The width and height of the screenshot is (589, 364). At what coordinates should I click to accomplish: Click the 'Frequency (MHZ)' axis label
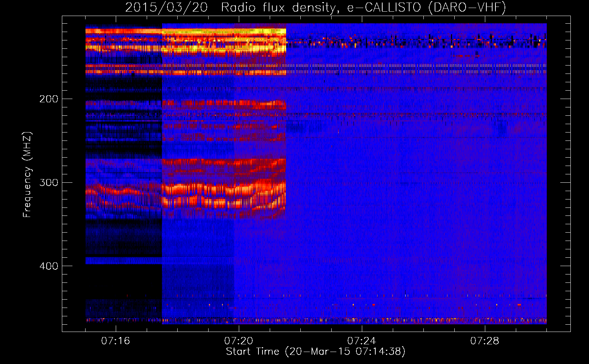point(27,174)
